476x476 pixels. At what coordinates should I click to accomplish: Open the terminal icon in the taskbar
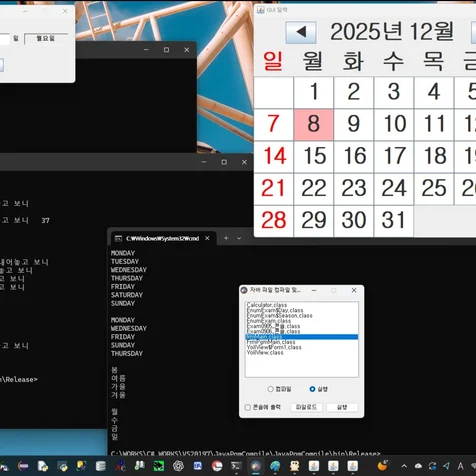click(x=236, y=466)
